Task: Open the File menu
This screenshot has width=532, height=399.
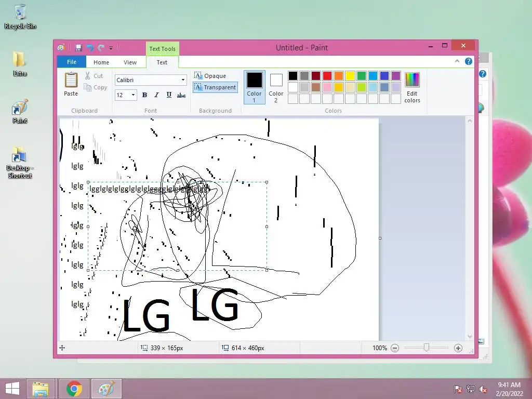Action: (x=72, y=62)
